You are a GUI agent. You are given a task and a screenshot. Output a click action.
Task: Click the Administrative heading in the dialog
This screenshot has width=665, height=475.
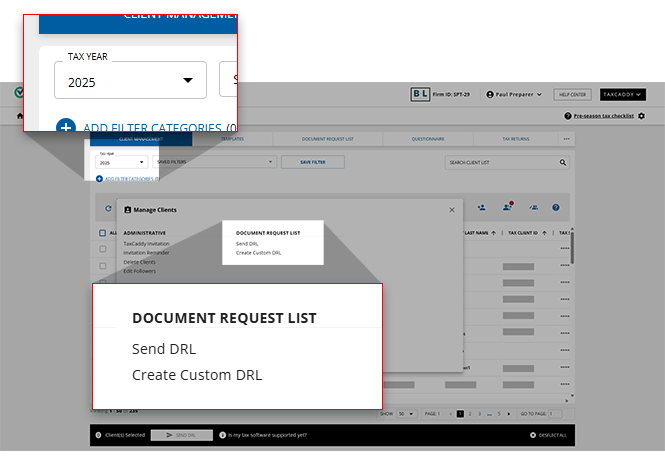point(145,233)
